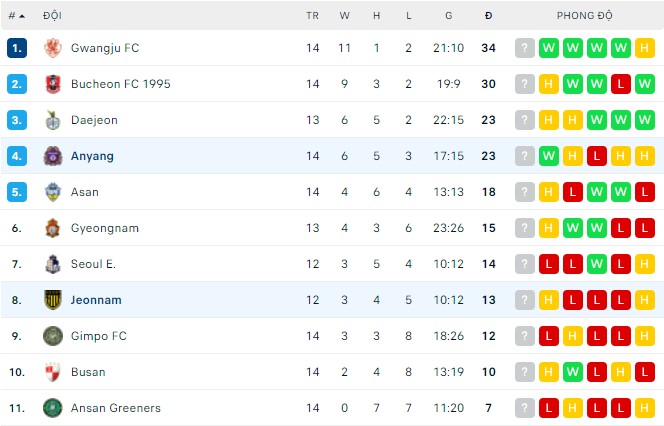
Task: Click the PHONG ĐỘ form column header
Action: click(585, 16)
